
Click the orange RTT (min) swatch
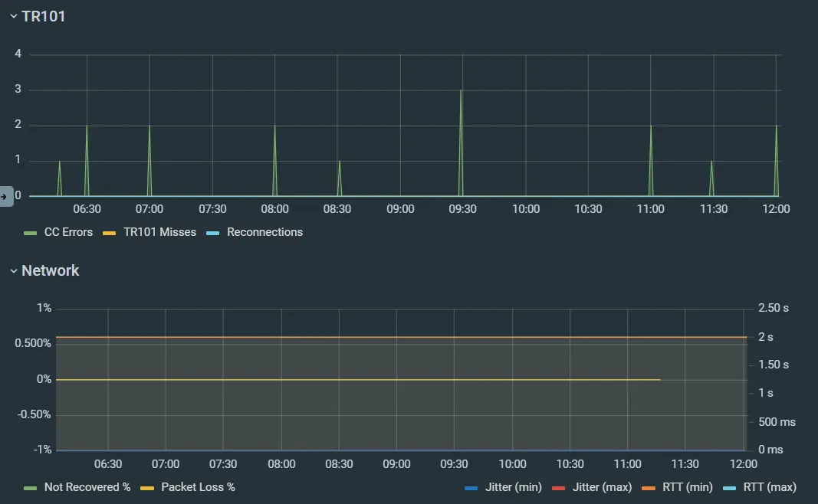(x=649, y=488)
